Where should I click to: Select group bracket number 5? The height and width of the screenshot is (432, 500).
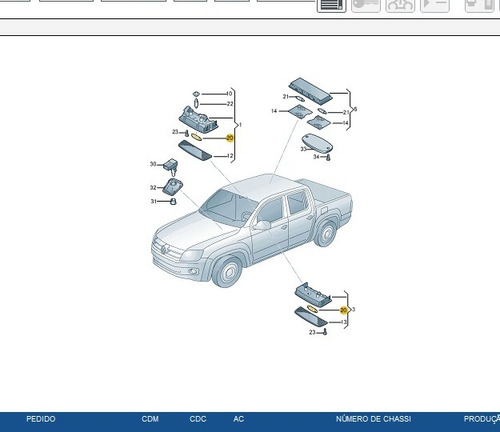355,109
